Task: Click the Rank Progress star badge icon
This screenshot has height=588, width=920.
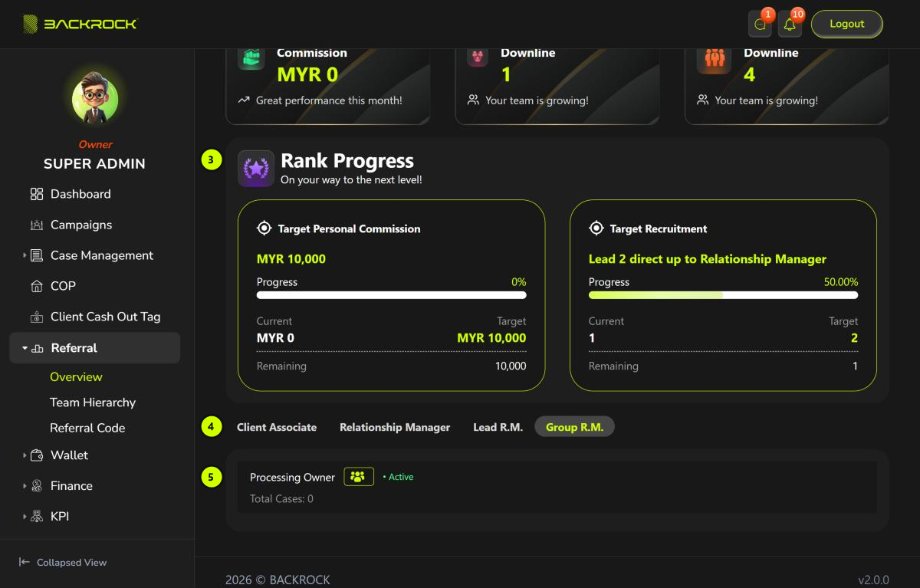Action: pyautogui.click(x=255, y=169)
